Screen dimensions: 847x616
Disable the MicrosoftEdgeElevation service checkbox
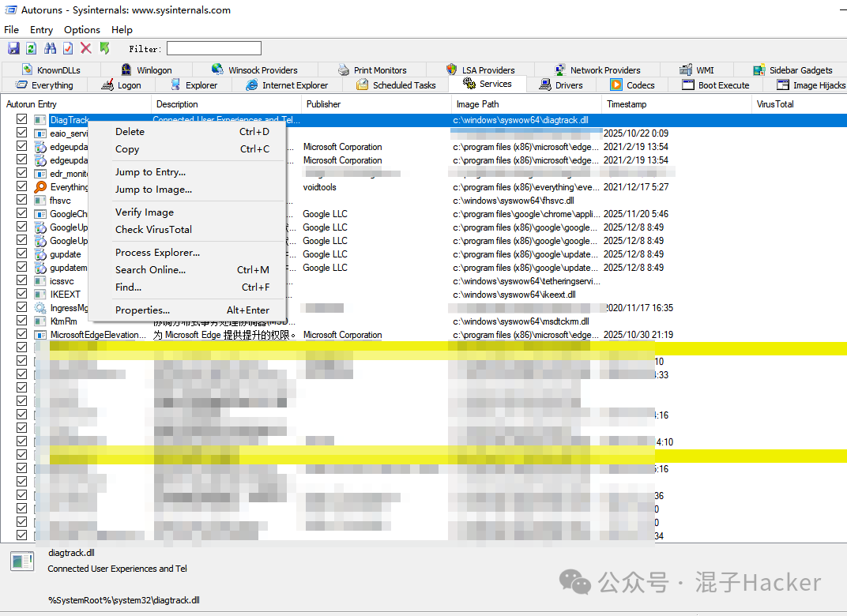tap(22, 335)
